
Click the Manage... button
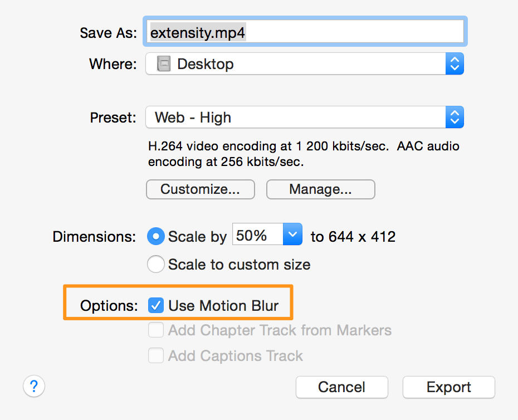point(321,189)
